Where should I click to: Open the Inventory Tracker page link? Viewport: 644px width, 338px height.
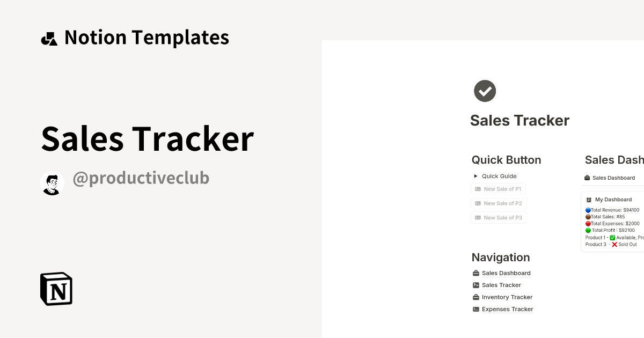(507, 297)
